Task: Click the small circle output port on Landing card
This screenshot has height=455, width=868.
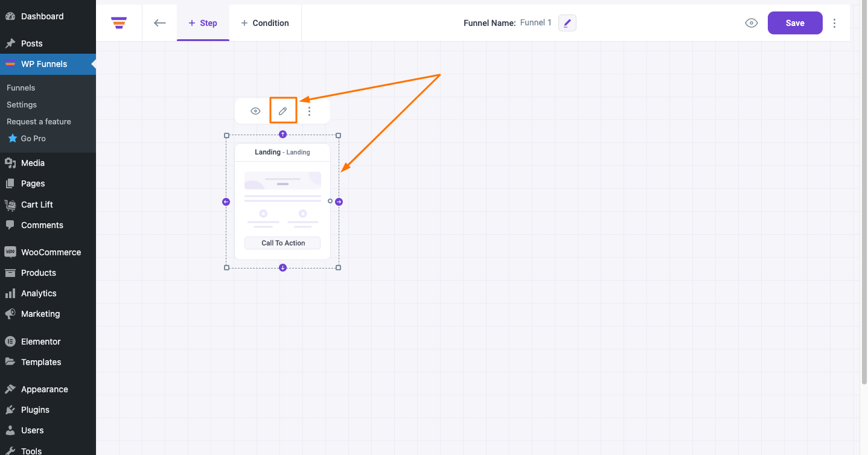Action: point(330,201)
